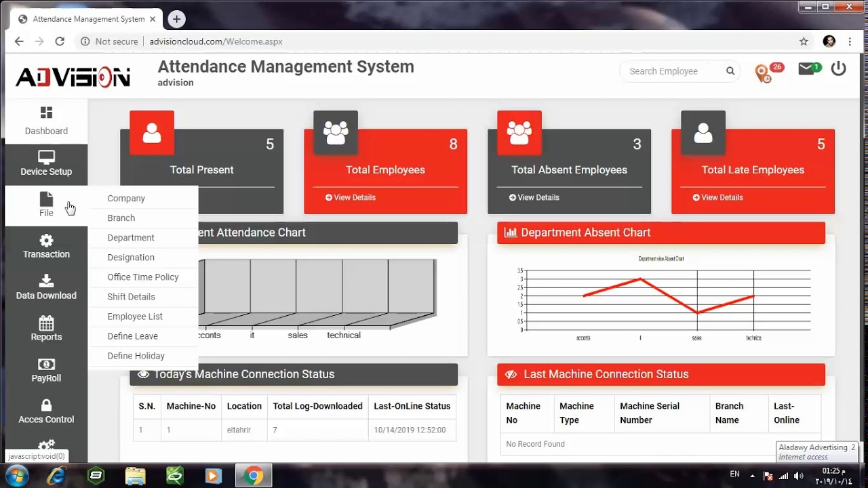868x488 pixels.
Task: Choose Designation in the File submenu
Action: tap(131, 258)
